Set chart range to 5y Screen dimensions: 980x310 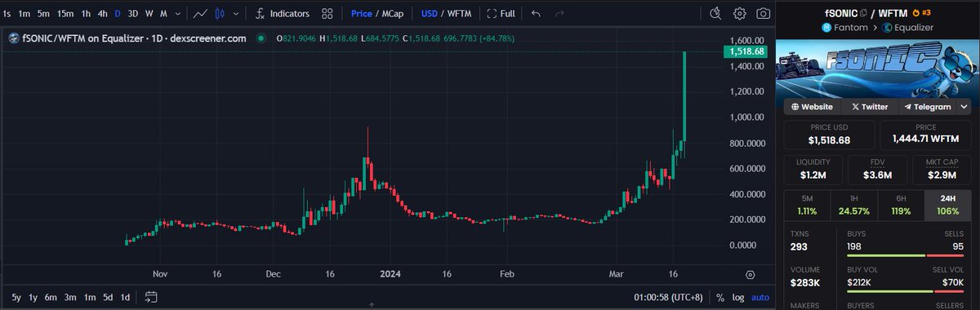click(x=16, y=297)
